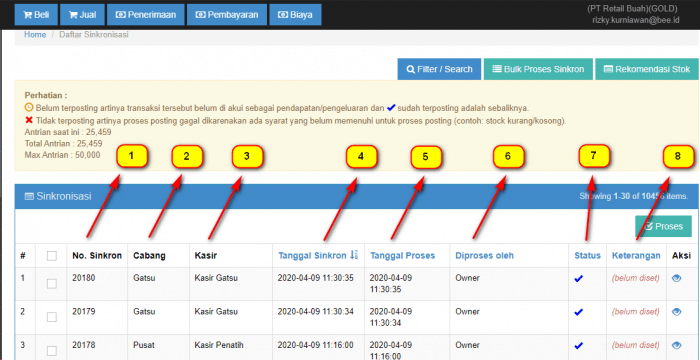Toggle the select-all checkbox in table header
The image size is (700, 360).
(52, 255)
